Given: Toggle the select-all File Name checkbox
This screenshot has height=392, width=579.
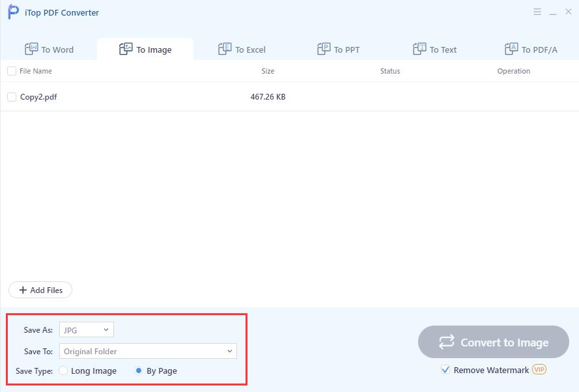Looking at the screenshot, I should tap(12, 71).
